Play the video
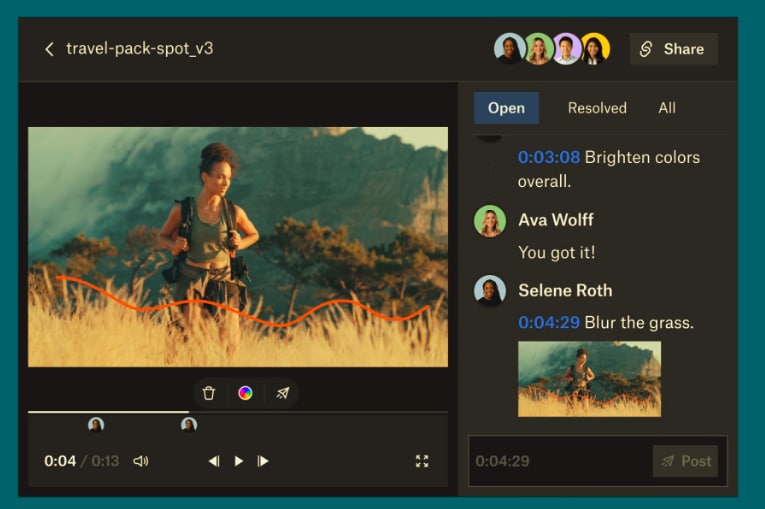 pos(238,461)
